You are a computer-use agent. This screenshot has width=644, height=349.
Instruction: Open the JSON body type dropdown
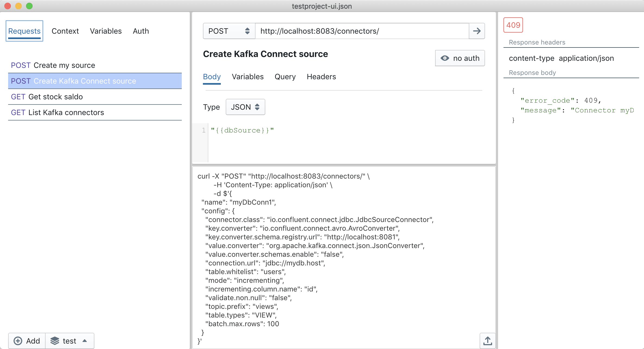click(245, 107)
